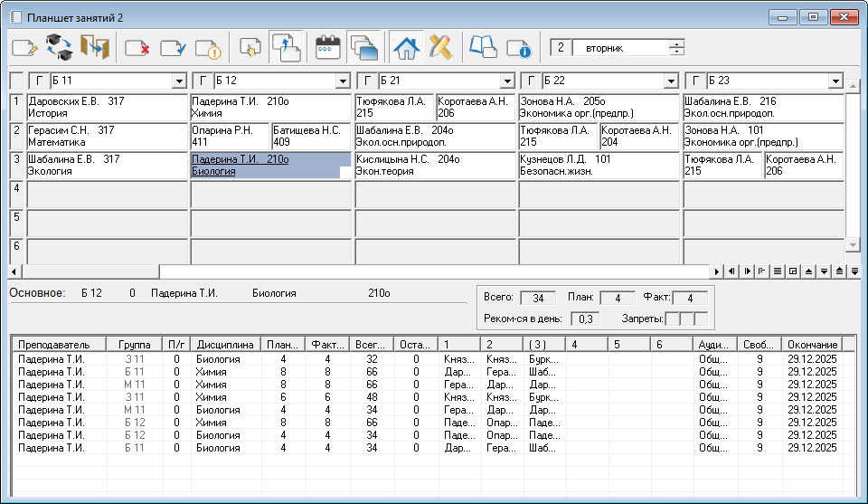
Task: Select Шабалина Е.В. Экология lesson cell
Action: pos(108,165)
